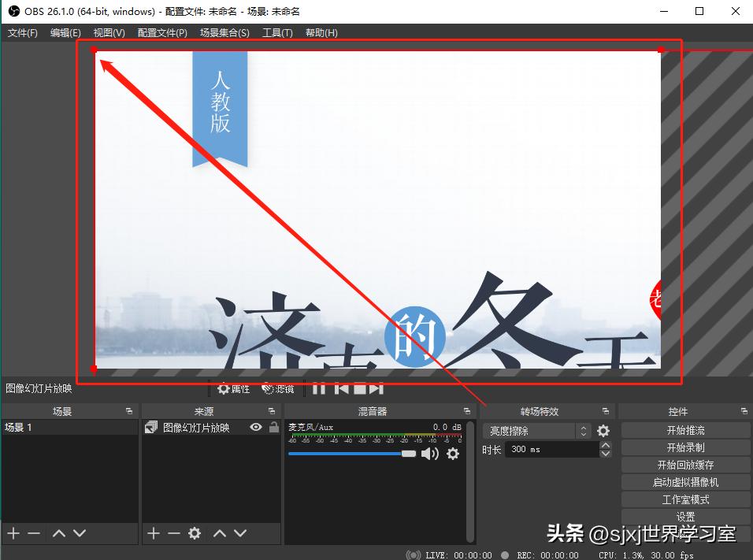Click the transition properties gear in 转场特效
This screenshot has width=753, height=560.
(603, 431)
